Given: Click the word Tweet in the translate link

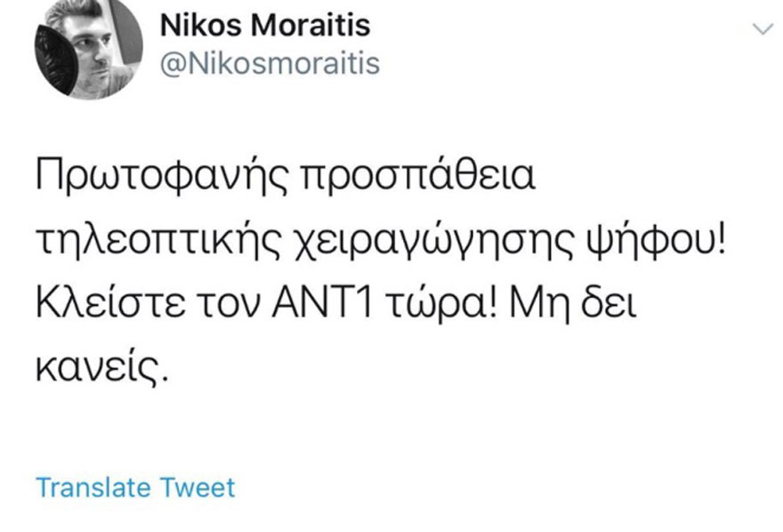Looking at the screenshot, I should coord(198,488).
